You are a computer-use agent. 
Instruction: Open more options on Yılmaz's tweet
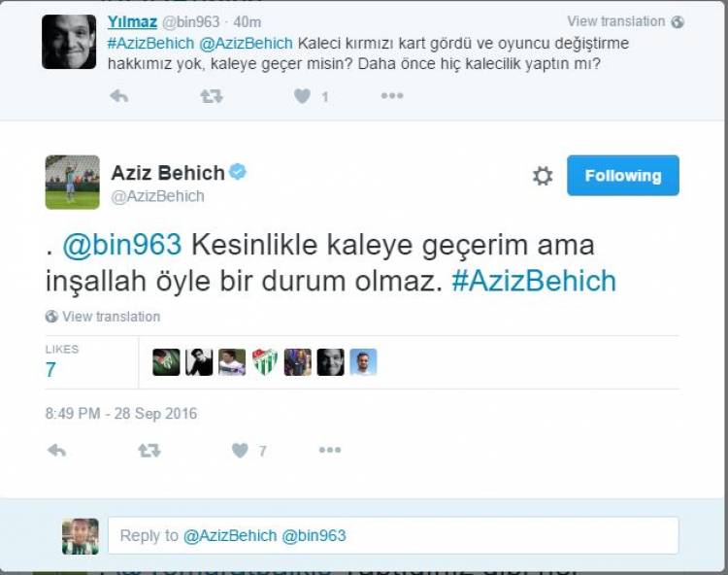[392, 96]
